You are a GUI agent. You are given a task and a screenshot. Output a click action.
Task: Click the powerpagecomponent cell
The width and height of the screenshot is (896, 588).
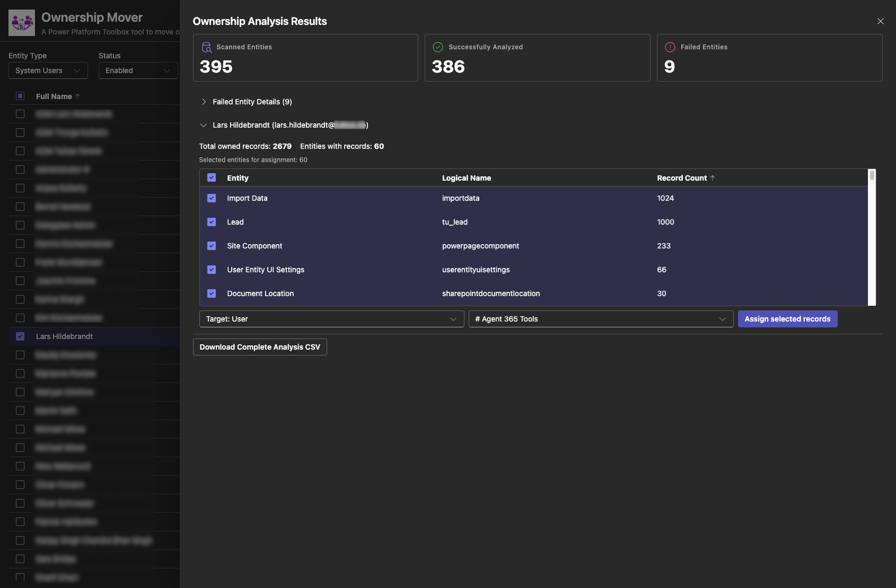480,246
